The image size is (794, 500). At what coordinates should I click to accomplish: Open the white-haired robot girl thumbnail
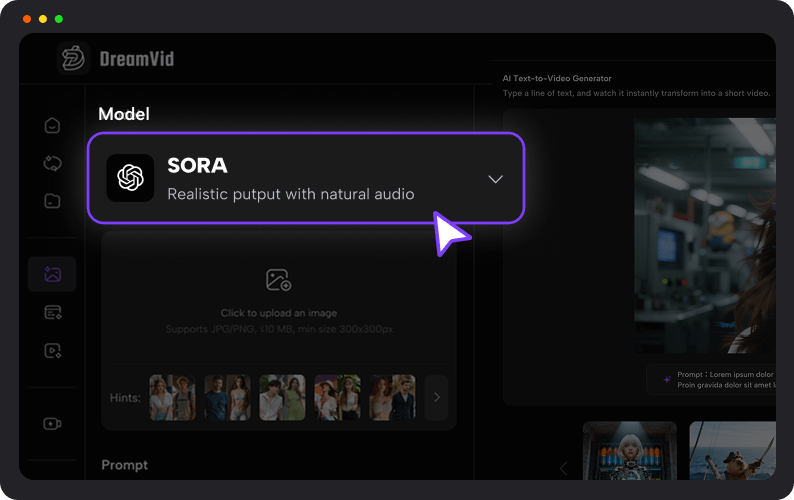coord(630,450)
